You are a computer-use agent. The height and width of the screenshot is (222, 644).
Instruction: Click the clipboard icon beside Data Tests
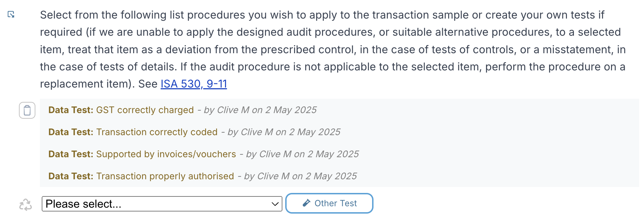pyautogui.click(x=27, y=110)
